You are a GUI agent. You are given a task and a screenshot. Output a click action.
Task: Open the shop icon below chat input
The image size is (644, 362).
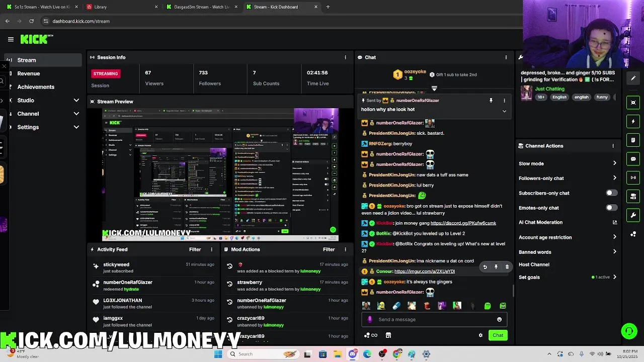[388, 335]
